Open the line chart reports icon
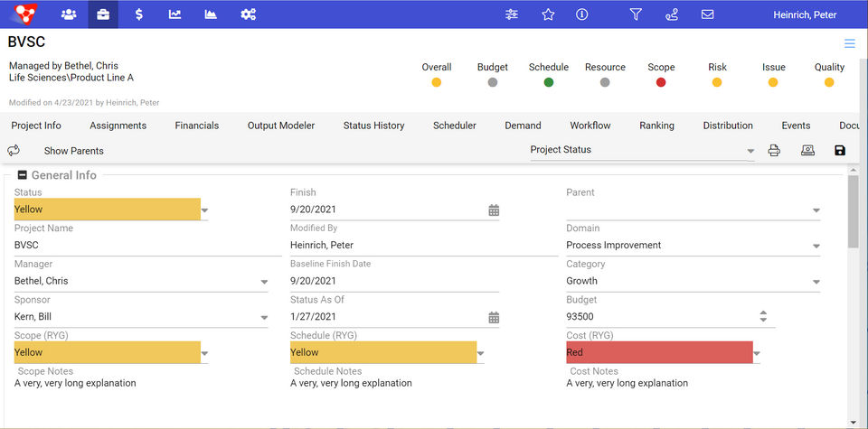This screenshot has width=868, height=429. (175, 14)
